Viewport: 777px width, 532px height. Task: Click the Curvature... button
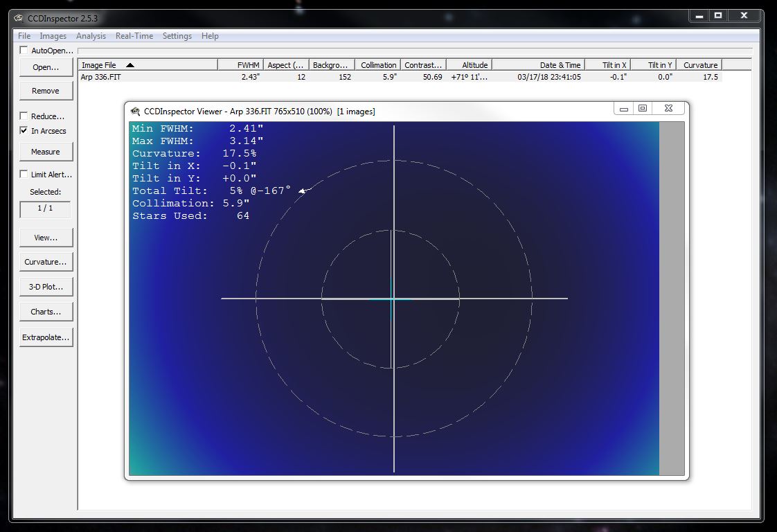point(46,262)
